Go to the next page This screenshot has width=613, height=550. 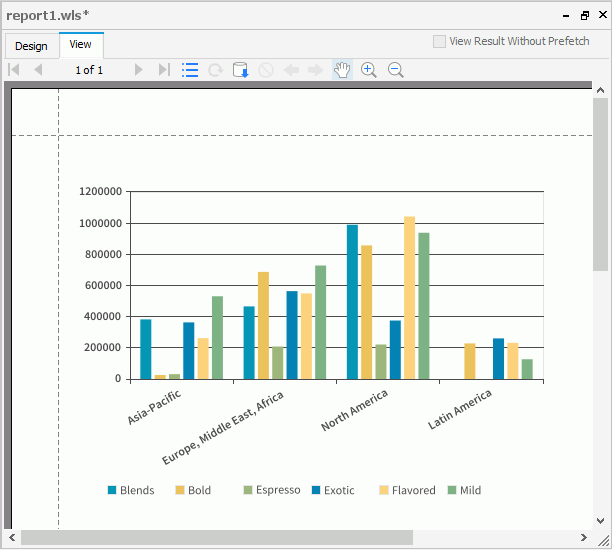coord(138,70)
